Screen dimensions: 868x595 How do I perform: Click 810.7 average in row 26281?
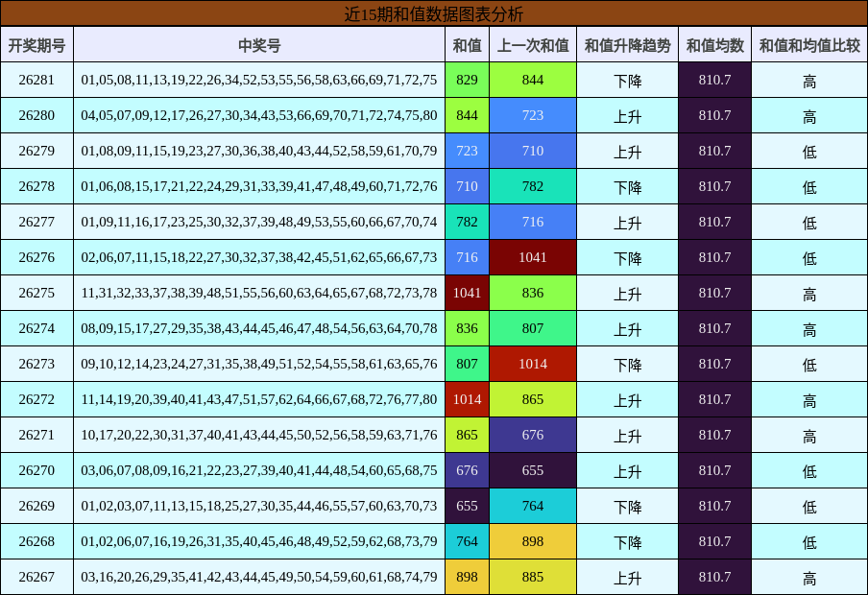tap(714, 80)
